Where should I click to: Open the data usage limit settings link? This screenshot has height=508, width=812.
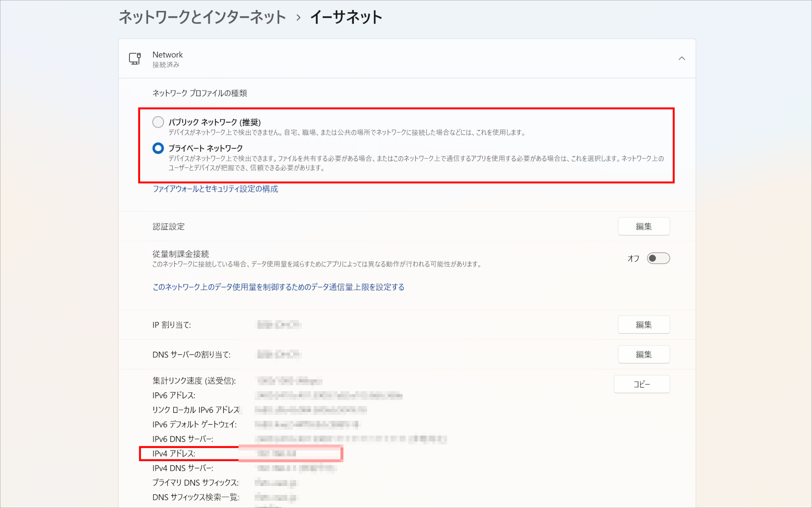click(278, 287)
